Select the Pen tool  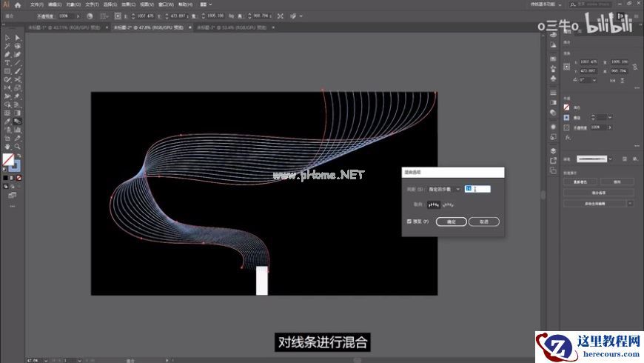point(7,54)
